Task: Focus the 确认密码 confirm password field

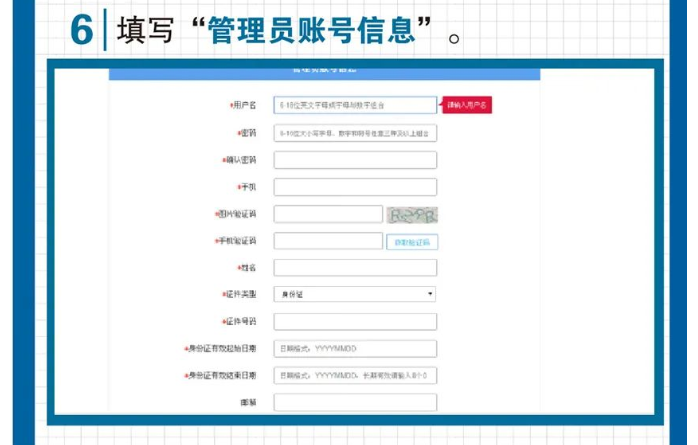Action: coord(354,160)
